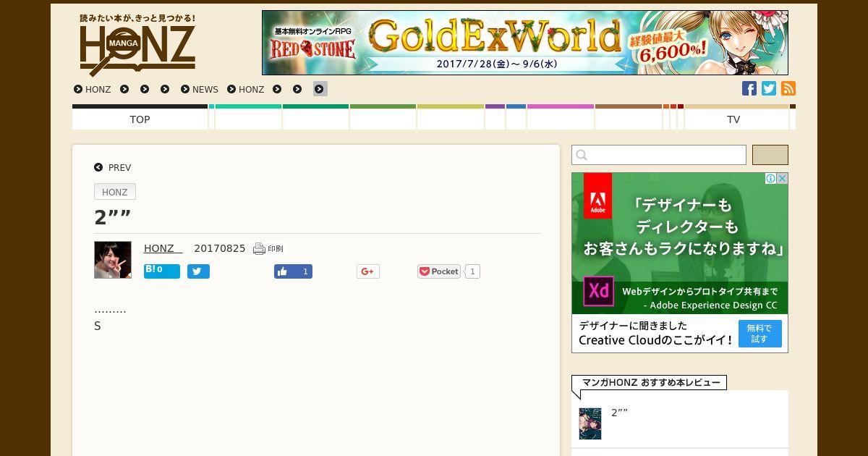
Task: Open the sidebar review titled 2″″
Action: 619,413
